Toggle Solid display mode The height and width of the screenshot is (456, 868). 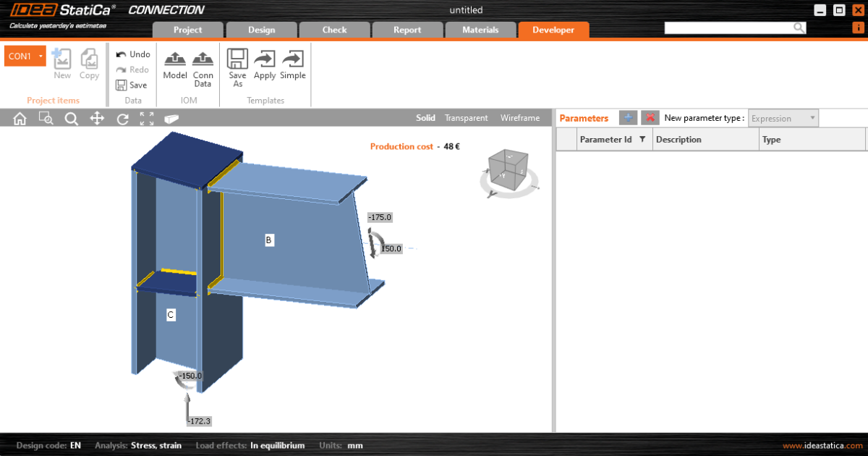425,117
